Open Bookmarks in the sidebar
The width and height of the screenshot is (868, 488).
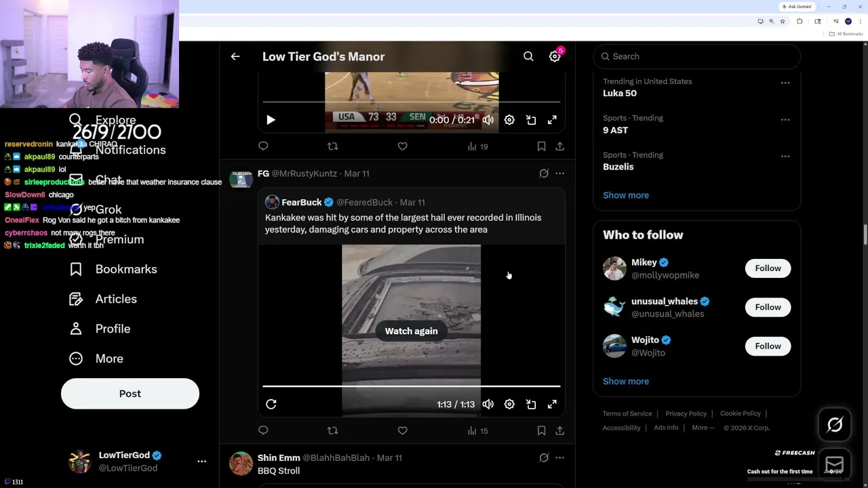(x=113, y=269)
